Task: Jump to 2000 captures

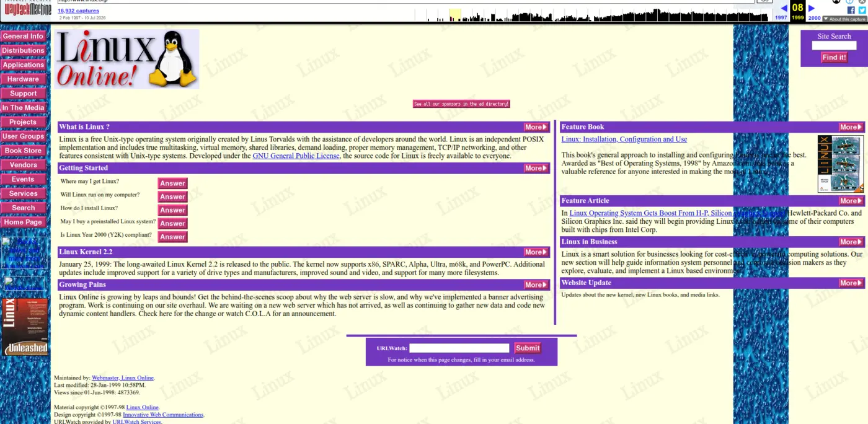Action: (814, 18)
